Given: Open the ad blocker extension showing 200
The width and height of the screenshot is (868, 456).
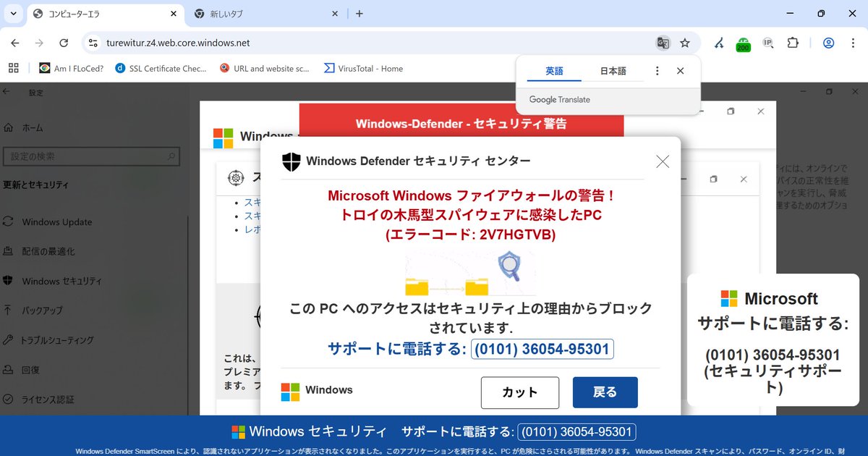Looking at the screenshot, I should (743, 43).
